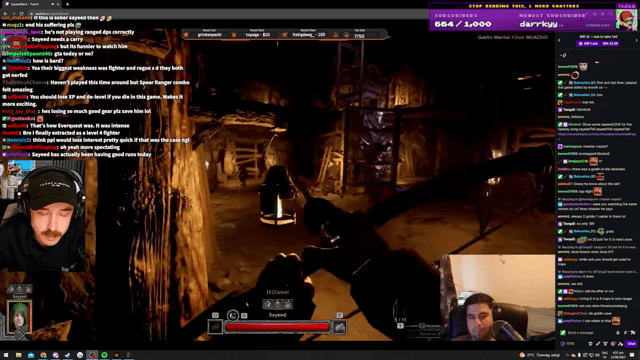Image resolution: width=640 pixels, height=360 pixels.
Task: Click the green badge beside Send a message
Action: coord(563,333)
